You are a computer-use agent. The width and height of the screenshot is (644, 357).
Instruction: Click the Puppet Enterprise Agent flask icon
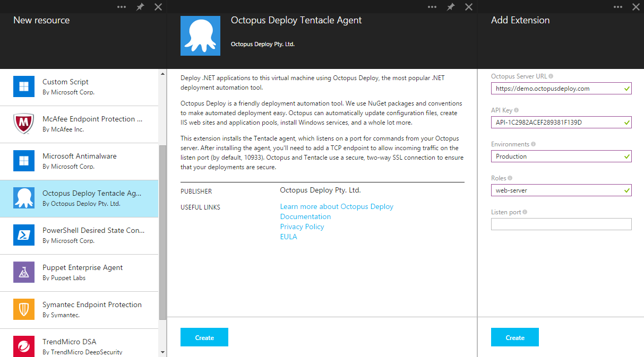coord(24,272)
